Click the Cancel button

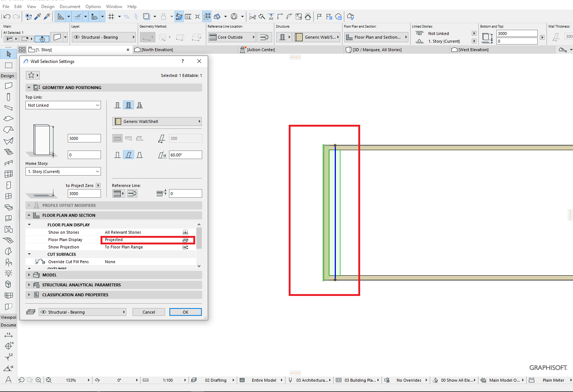tap(148, 312)
